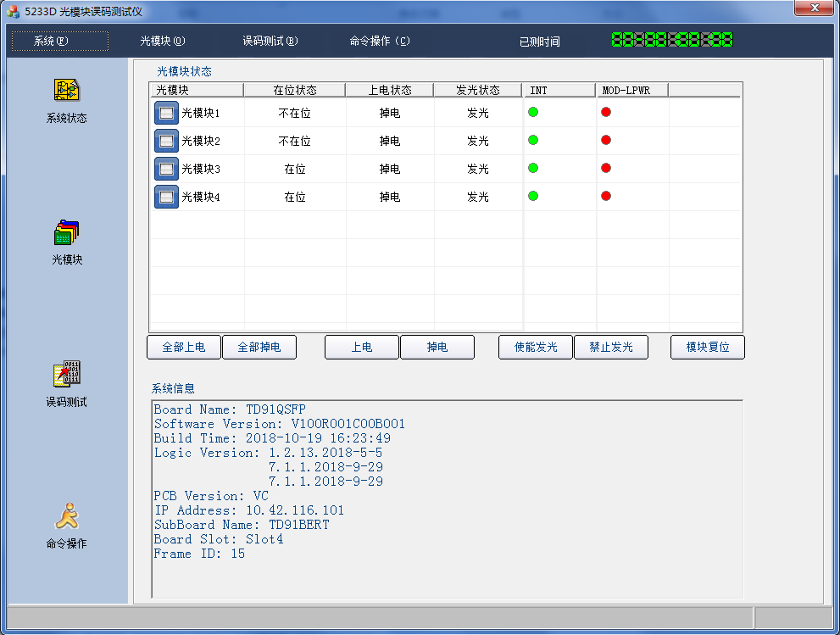This screenshot has height=635, width=840.
Task: Open the 系统状态 sidebar icon
Action: 66,90
